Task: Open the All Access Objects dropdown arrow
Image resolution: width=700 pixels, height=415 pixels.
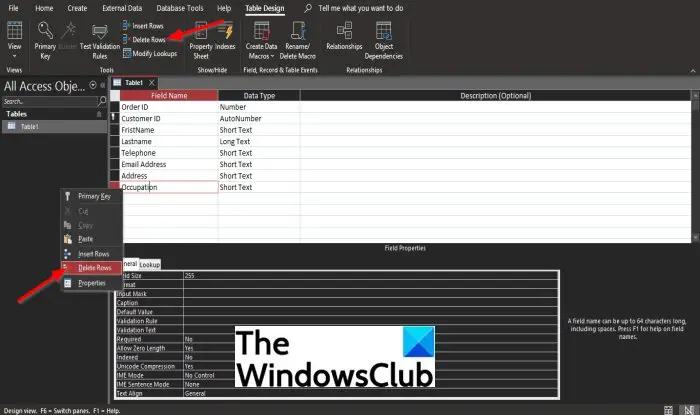Action: click(x=93, y=85)
